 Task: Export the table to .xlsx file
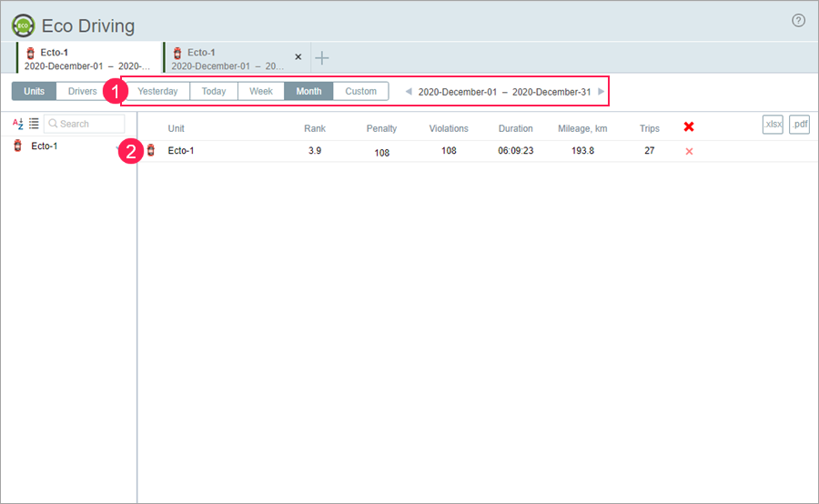click(772, 125)
